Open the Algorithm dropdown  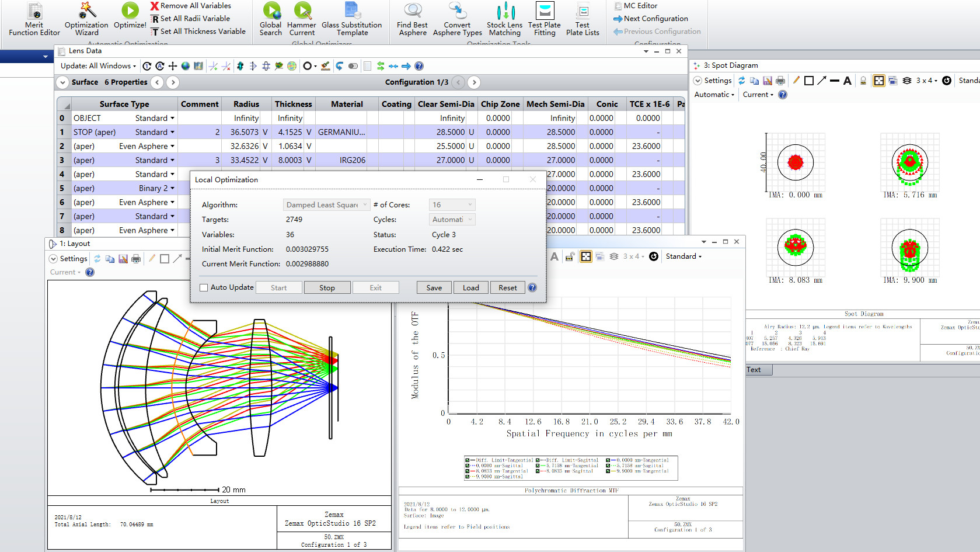[x=326, y=204]
